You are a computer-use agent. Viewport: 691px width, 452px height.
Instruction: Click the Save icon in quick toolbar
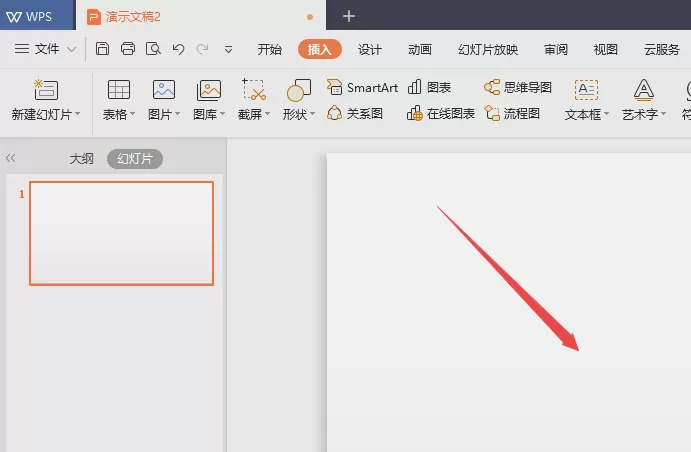102,49
